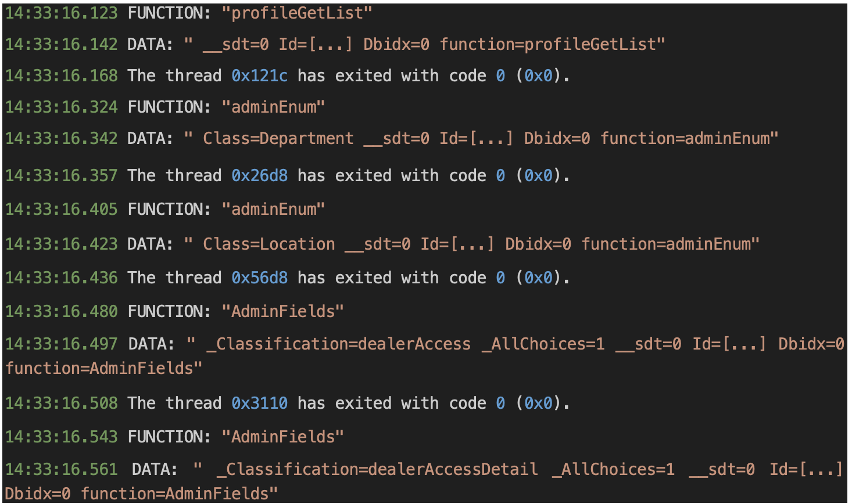Click the thread address 0x56d8
Viewport: 852px width, 504px height.
pos(259,278)
